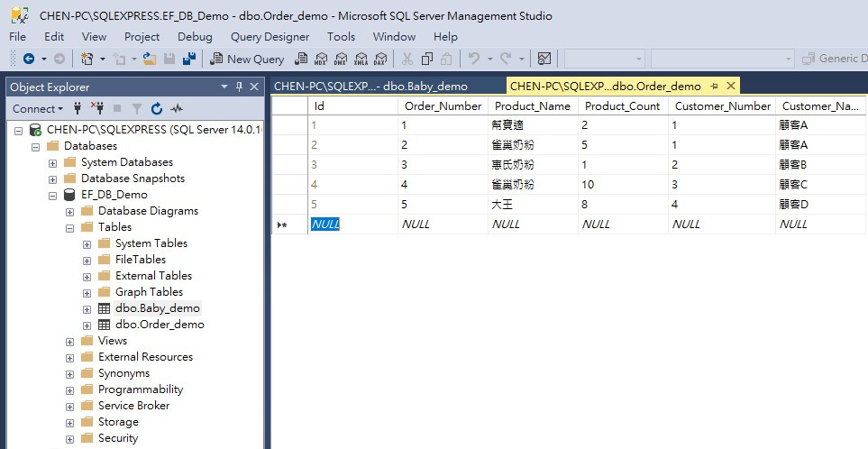Screen dimensions: 868x449
Task: Expand the Views folder node
Action: (69, 342)
